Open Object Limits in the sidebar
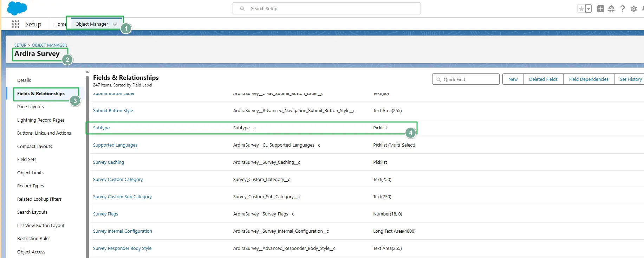The height and width of the screenshot is (258, 644). tap(30, 173)
